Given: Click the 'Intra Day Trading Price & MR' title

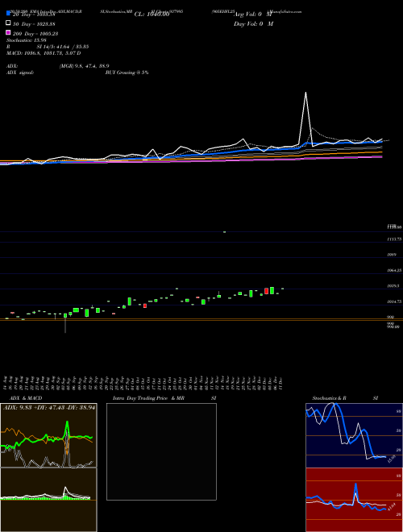Looking at the screenshot, I should pos(148,398).
